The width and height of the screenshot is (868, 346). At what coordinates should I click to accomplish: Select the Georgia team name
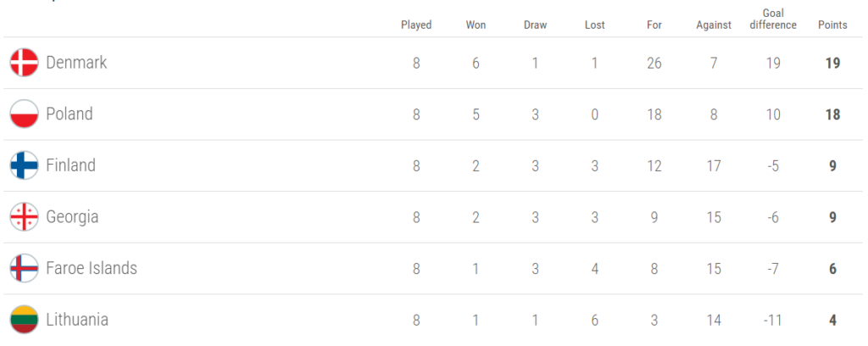click(x=72, y=217)
